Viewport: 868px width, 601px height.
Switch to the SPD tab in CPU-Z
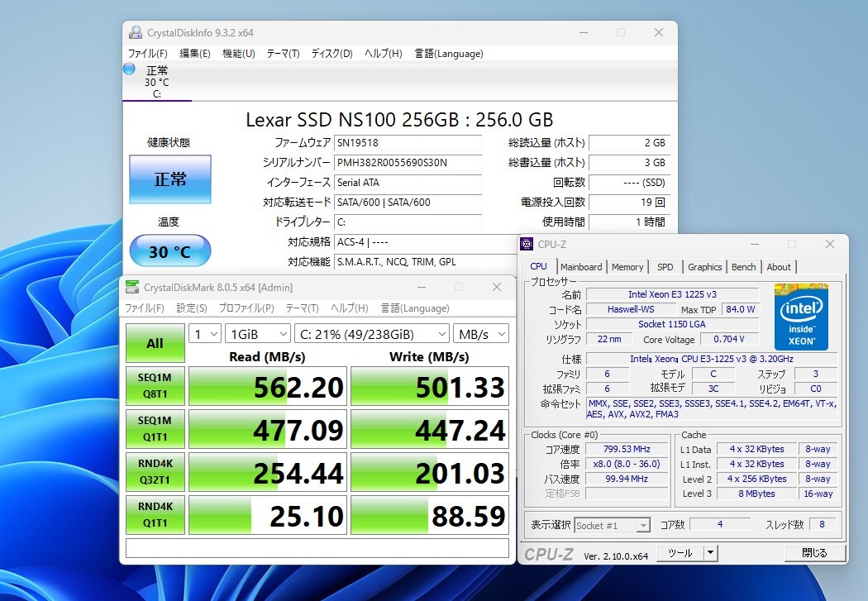click(x=665, y=267)
